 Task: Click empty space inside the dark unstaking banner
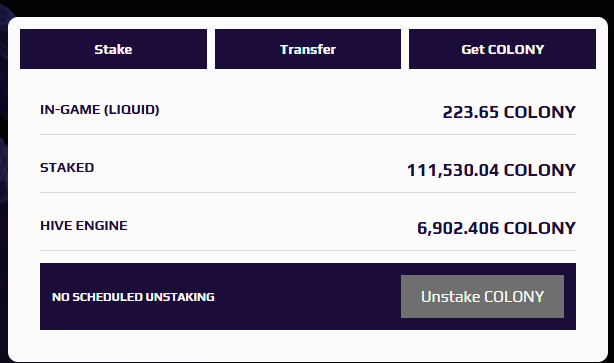pos(307,296)
